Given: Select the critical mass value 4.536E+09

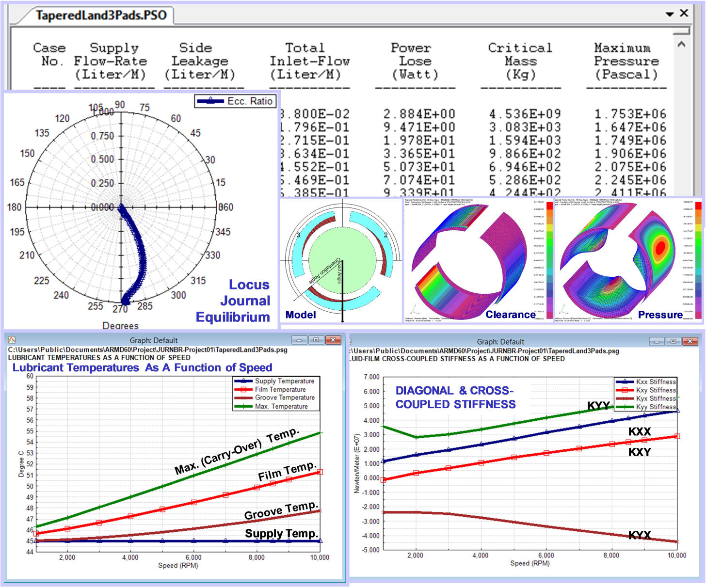Looking at the screenshot, I should 525,114.
